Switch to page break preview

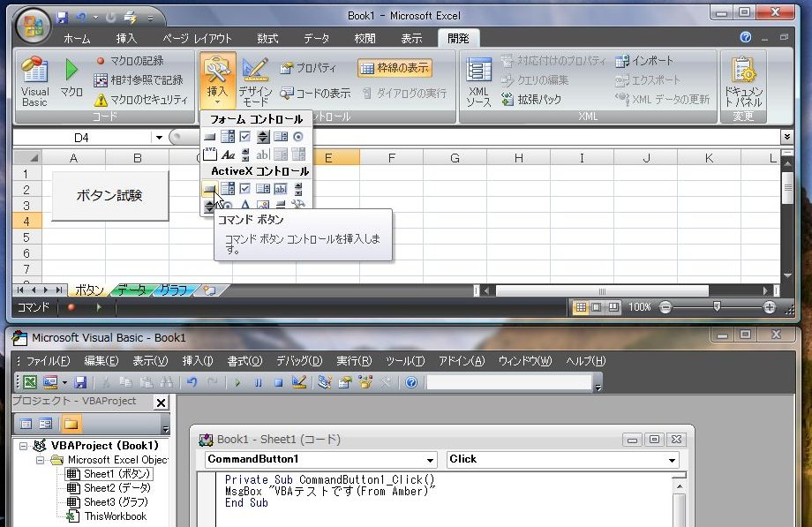click(x=613, y=307)
